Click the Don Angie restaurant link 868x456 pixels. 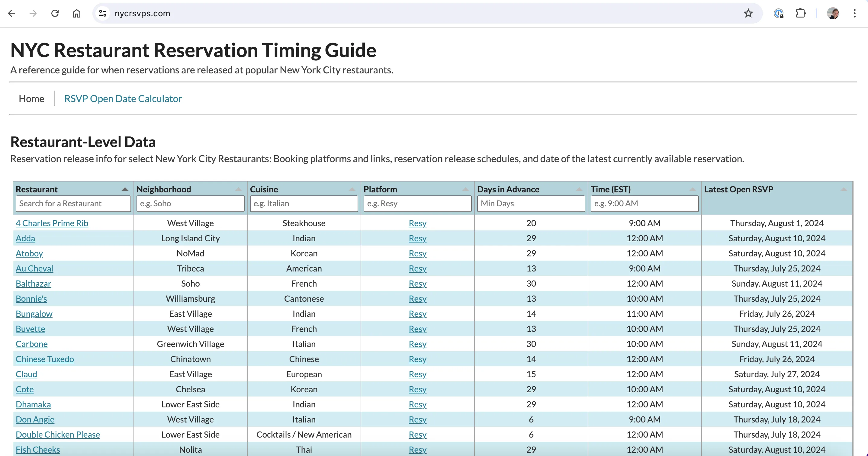(35, 419)
